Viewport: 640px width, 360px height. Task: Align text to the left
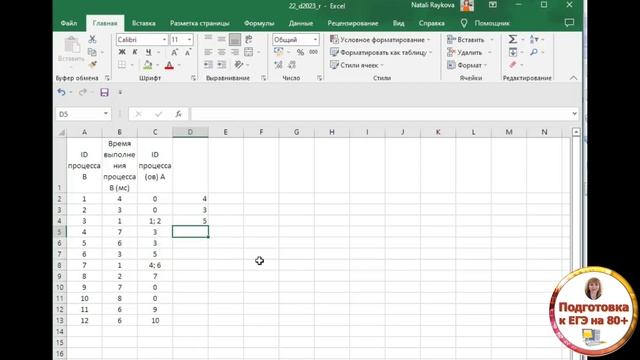point(208,52)
